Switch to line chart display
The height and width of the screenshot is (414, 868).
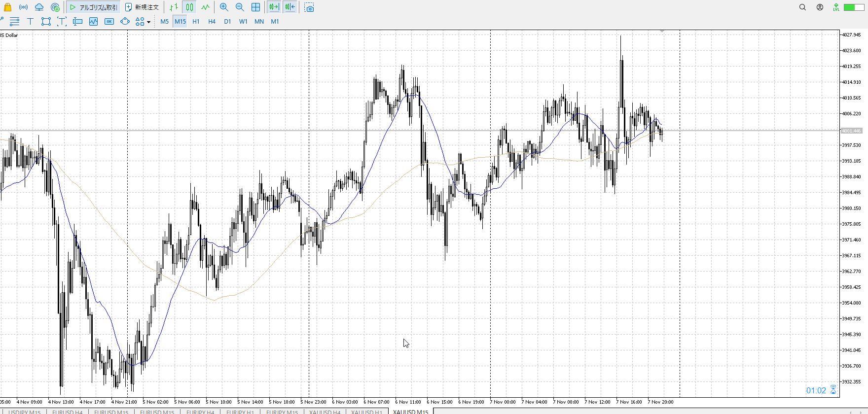(205, 7)
